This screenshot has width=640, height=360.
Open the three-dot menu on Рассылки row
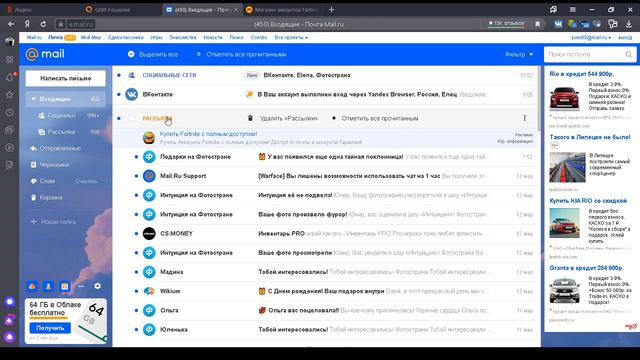(x=524, y=118)
